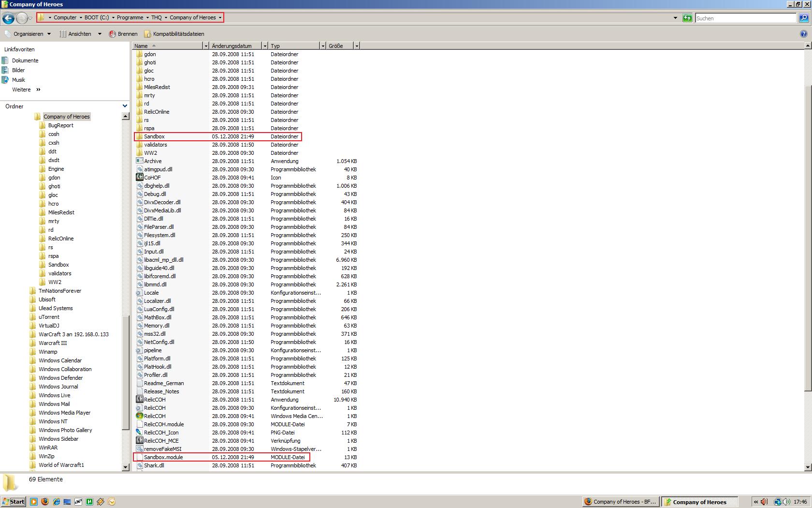The image size is (812, 508).
Task: Open the Name column filter dropdown
Action: click(x=206, y=46)
